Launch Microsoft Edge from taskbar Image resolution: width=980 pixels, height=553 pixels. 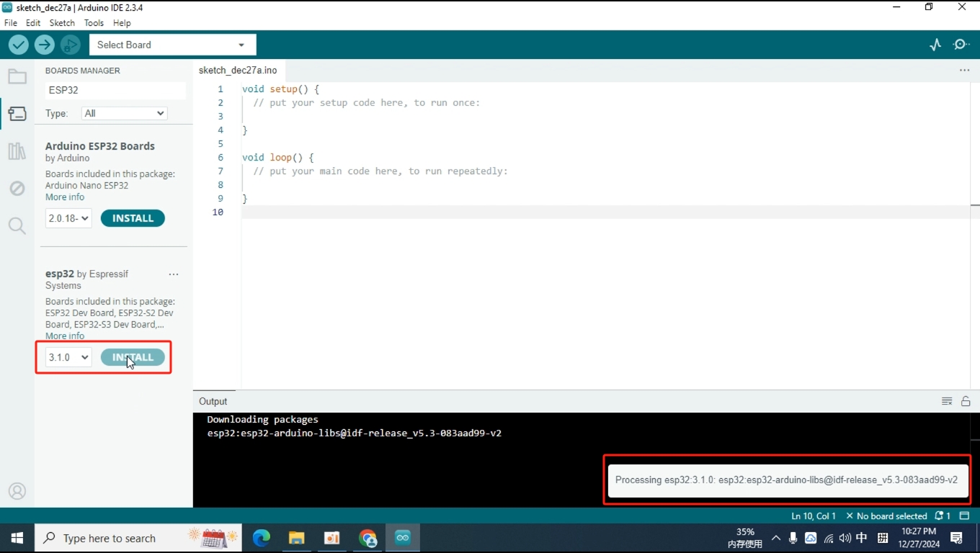[262, 538]
